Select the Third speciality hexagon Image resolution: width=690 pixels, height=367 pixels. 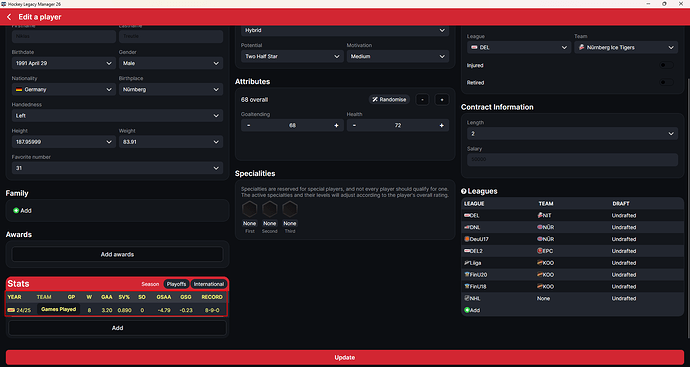(290, 209)
